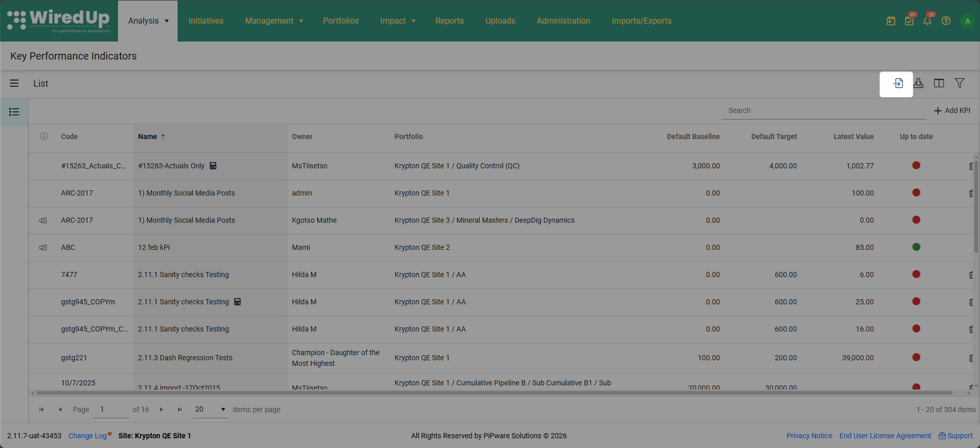Sort by Default Baseline column
The height and width of the screenshot is (448, 980).
pyautogui.click(x=693, y=137)
